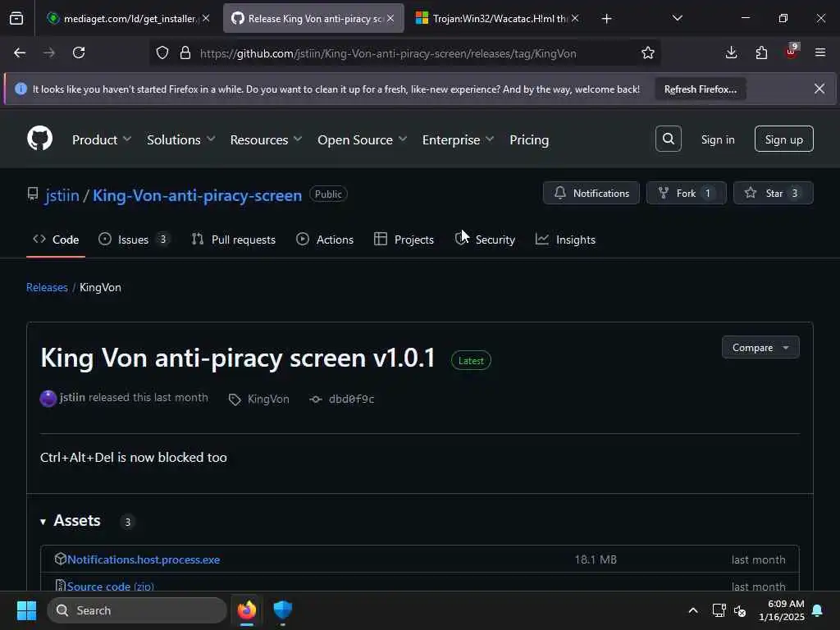
Task: Bookmark this page with the star icon
Action: [648, 53]
